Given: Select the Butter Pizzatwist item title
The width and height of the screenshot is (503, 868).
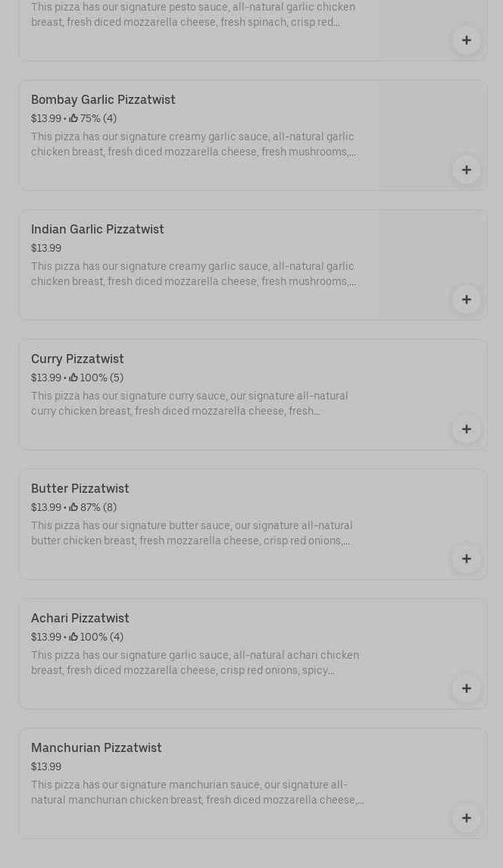Looking at the screenshot, I should (x=80, y=489).
